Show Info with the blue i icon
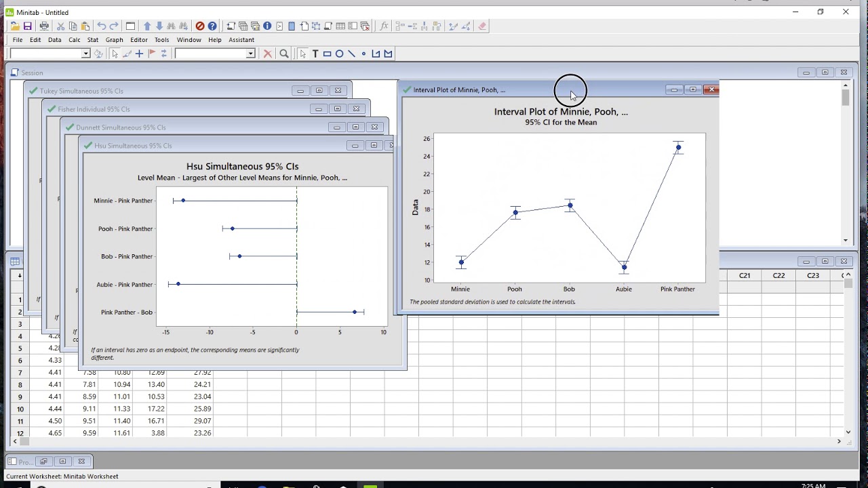The height and width of the screenshot is (488, 868). click(x=267, y=26)
